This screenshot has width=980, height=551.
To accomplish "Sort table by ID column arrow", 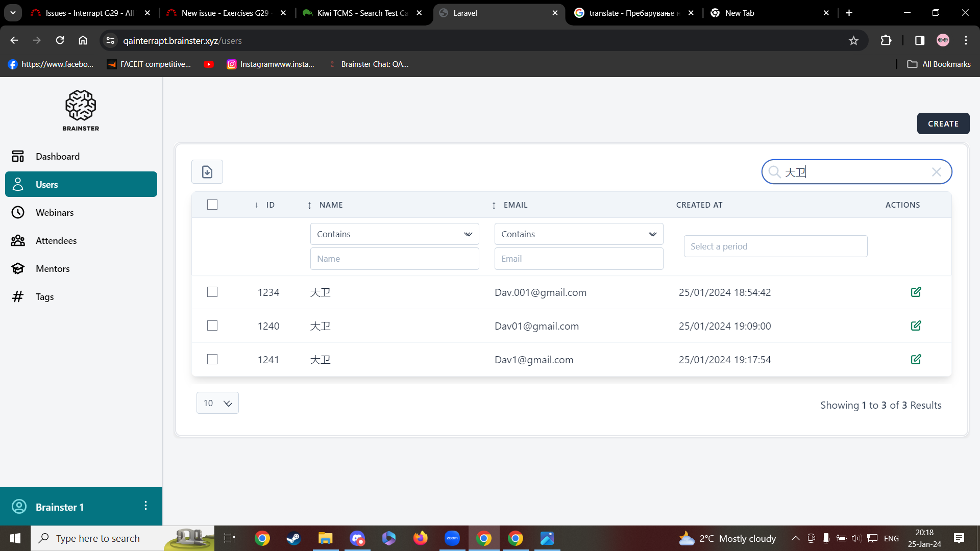I will point(257,205).
